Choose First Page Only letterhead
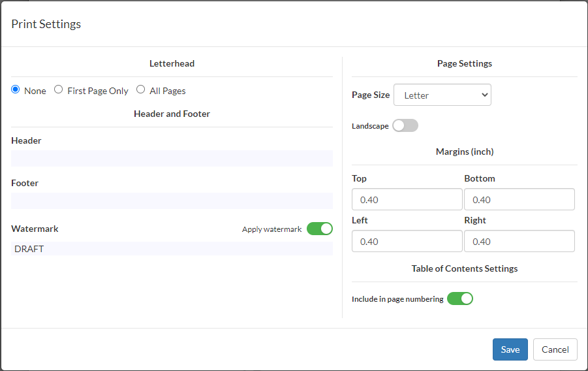 point(59,90)
